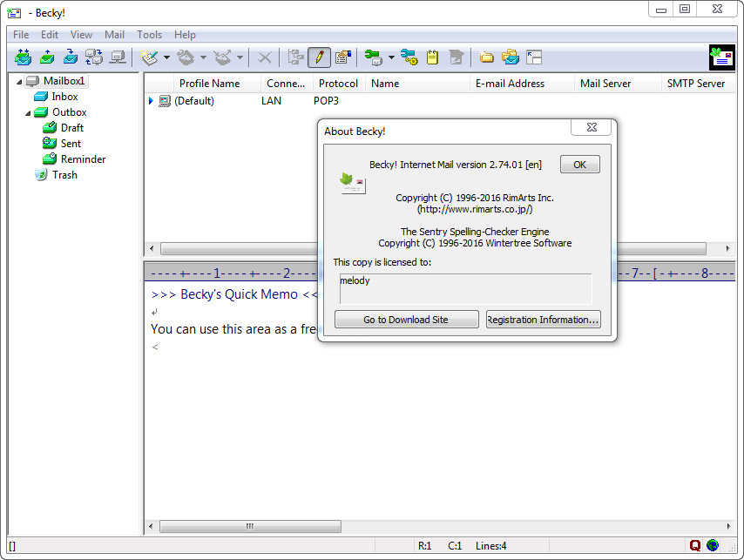Click the folder with mailbox icon
Screen dimensions: 744x560
tap(511, 57)
